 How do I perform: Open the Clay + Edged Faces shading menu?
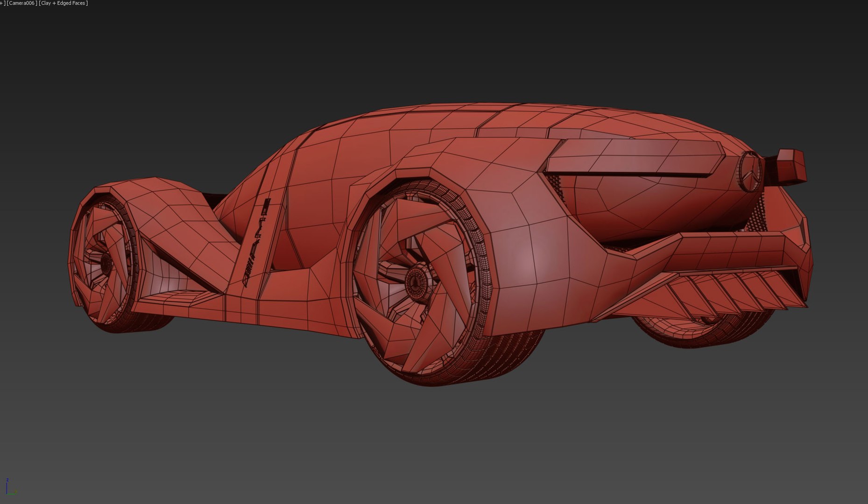point(64,3)
